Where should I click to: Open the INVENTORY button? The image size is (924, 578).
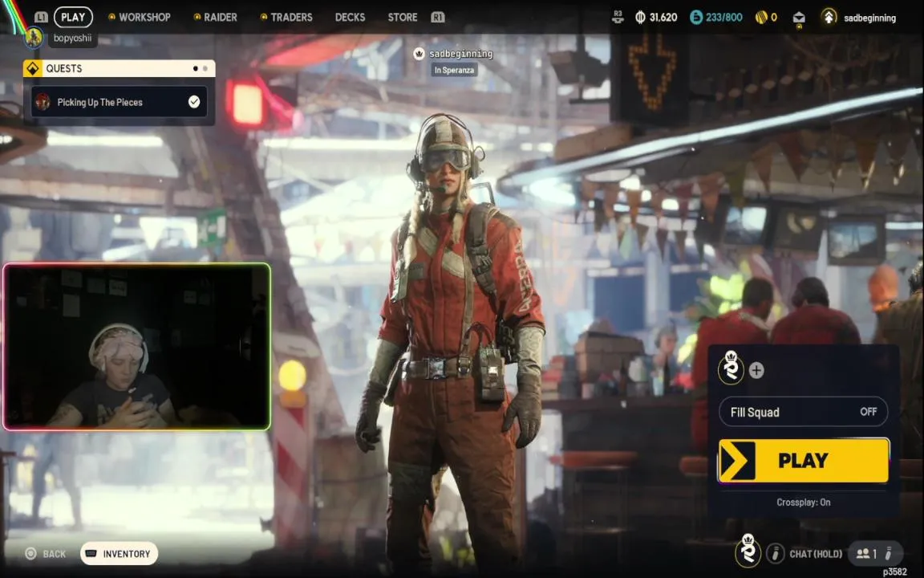click(119, 553)
